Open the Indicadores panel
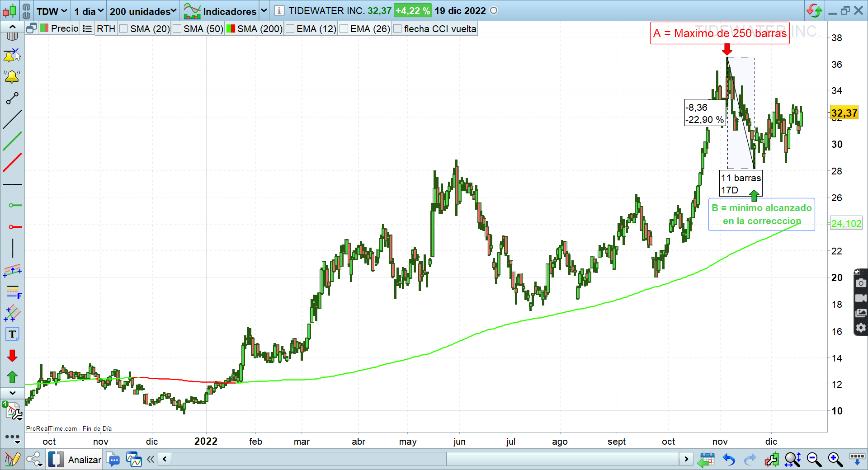 click(x=220, y=11)
